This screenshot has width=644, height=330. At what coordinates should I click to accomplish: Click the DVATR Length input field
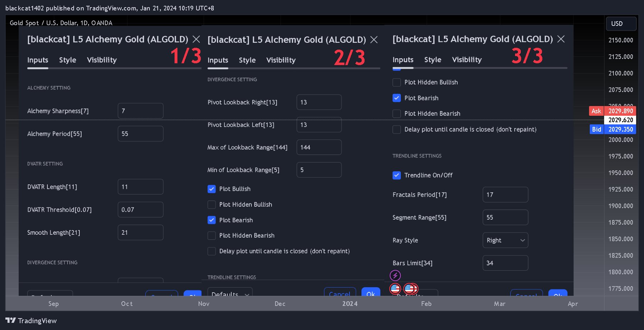140,187
